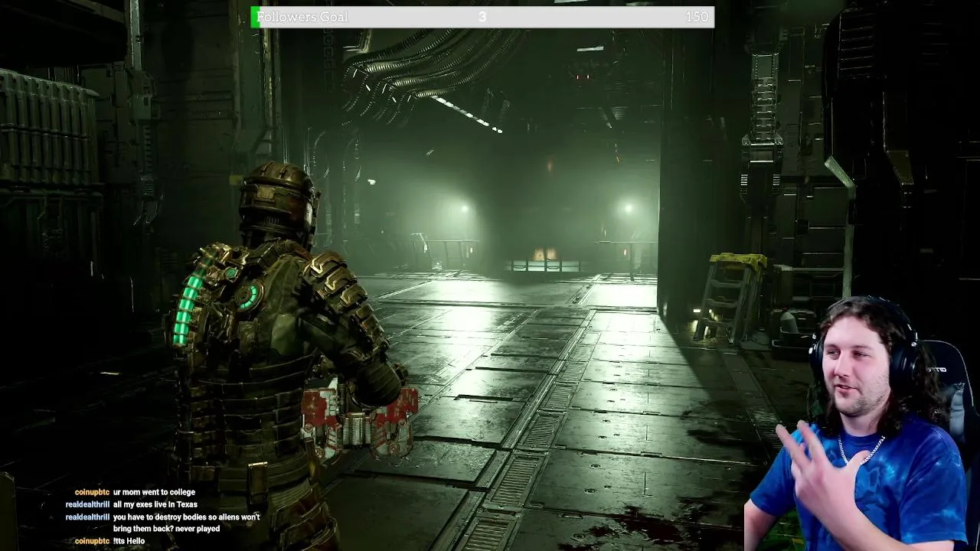Click chat message '!tts Hello'

pyautogui.click(x=129, y=541)
